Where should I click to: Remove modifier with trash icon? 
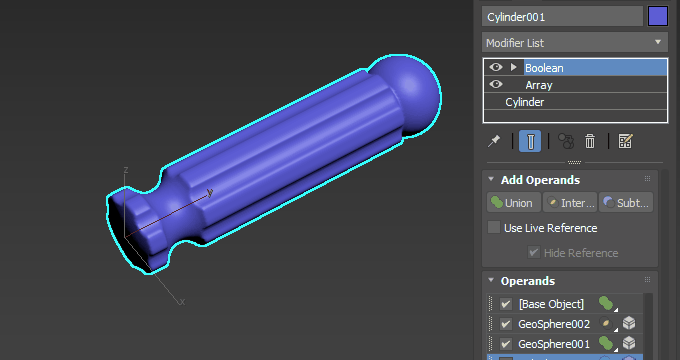click(x=590, y=141)
